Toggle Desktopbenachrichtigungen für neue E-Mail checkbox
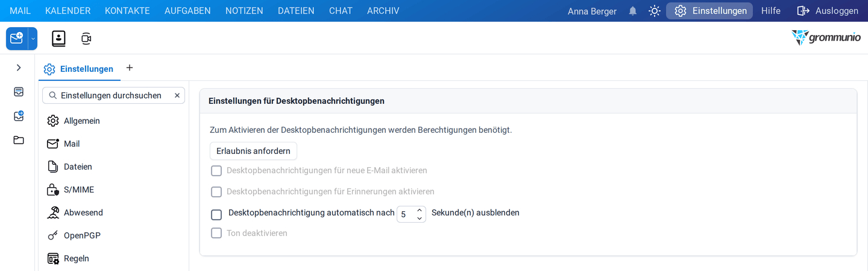 pos(216,171)
